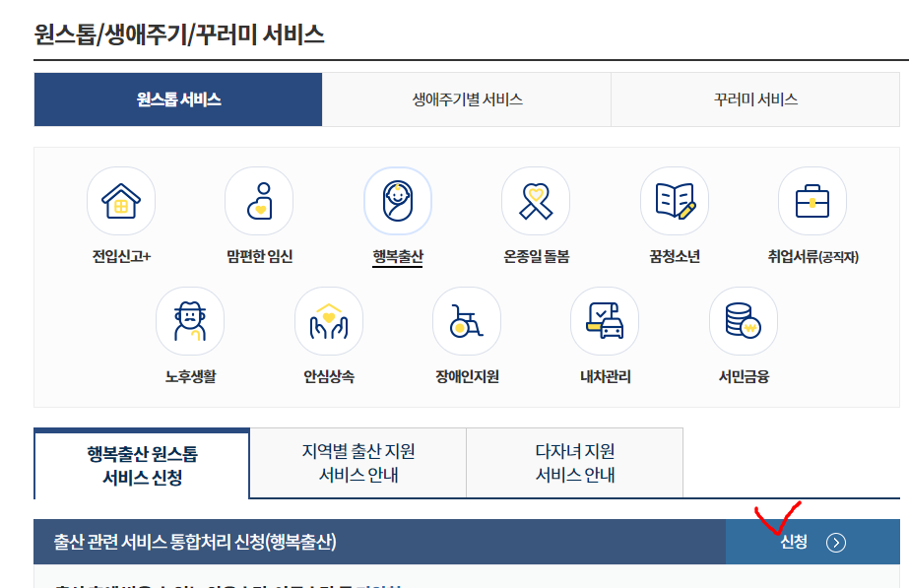Open the 안심상속 house icon

pyautogui.click(x=328, y=320)
